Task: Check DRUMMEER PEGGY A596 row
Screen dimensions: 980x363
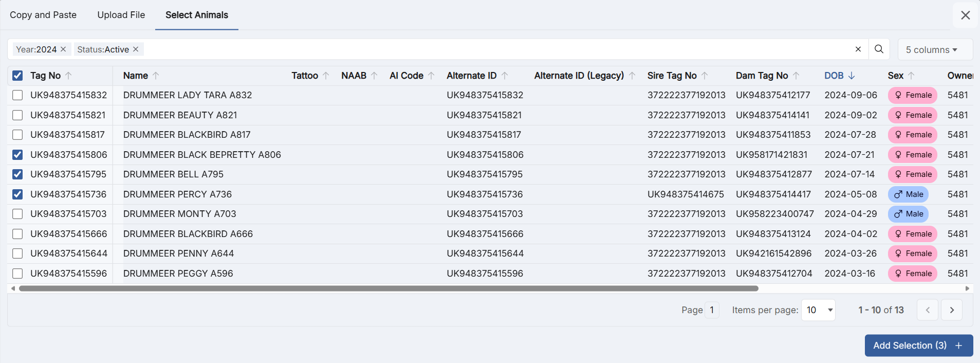Action: [x=17, y=274]
